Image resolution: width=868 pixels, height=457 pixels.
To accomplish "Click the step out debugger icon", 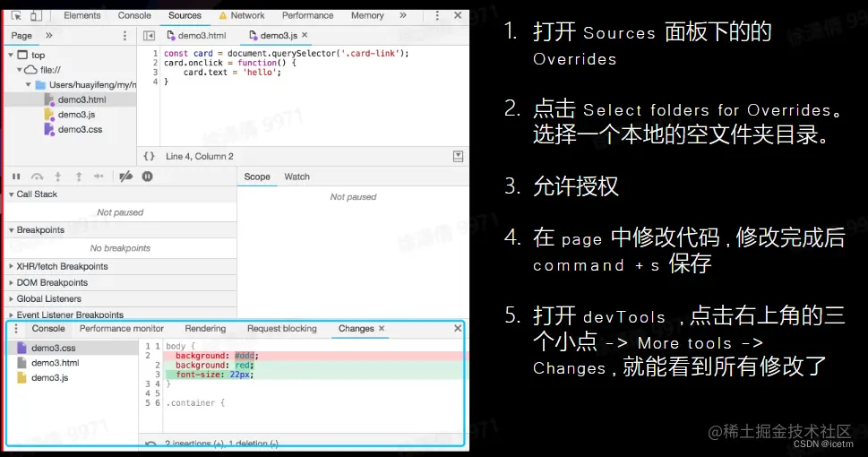I will click(x=79, y=177).
